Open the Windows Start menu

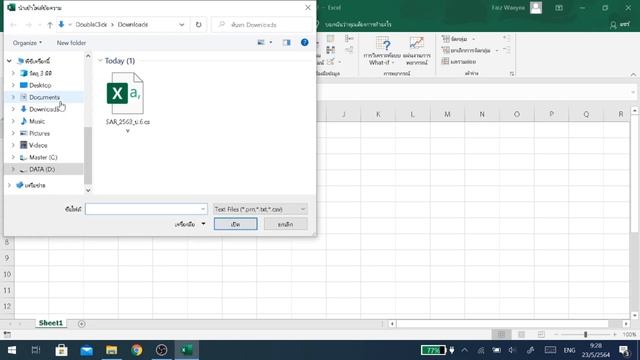pos(12,350)
